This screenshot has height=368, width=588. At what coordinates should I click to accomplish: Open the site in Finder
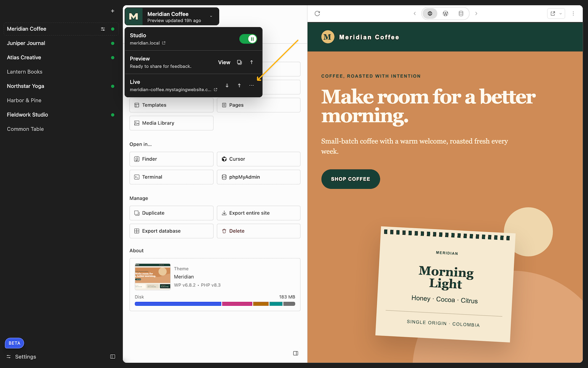point(171,159)
